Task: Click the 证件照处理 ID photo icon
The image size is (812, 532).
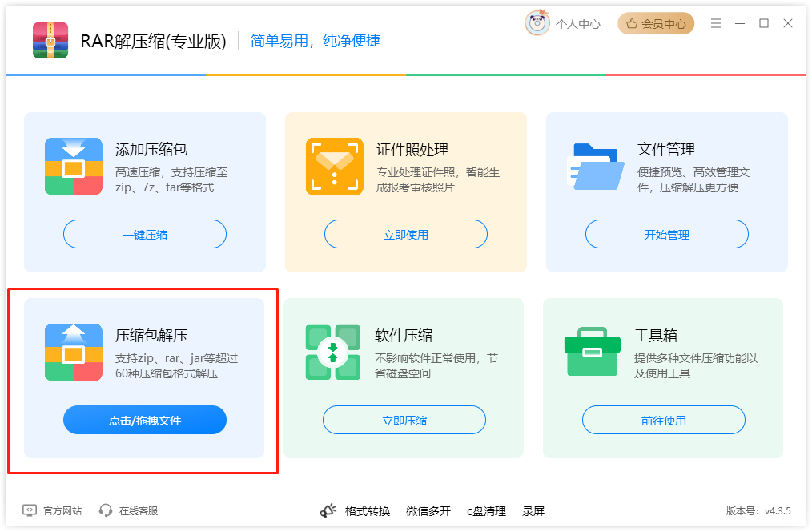Action: point(335,167)
